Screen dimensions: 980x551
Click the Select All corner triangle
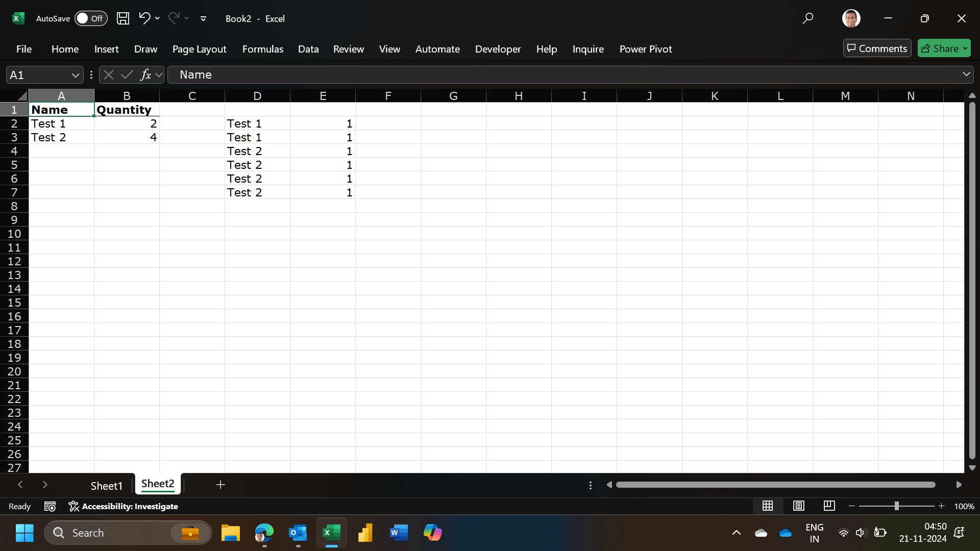[21, 96]
